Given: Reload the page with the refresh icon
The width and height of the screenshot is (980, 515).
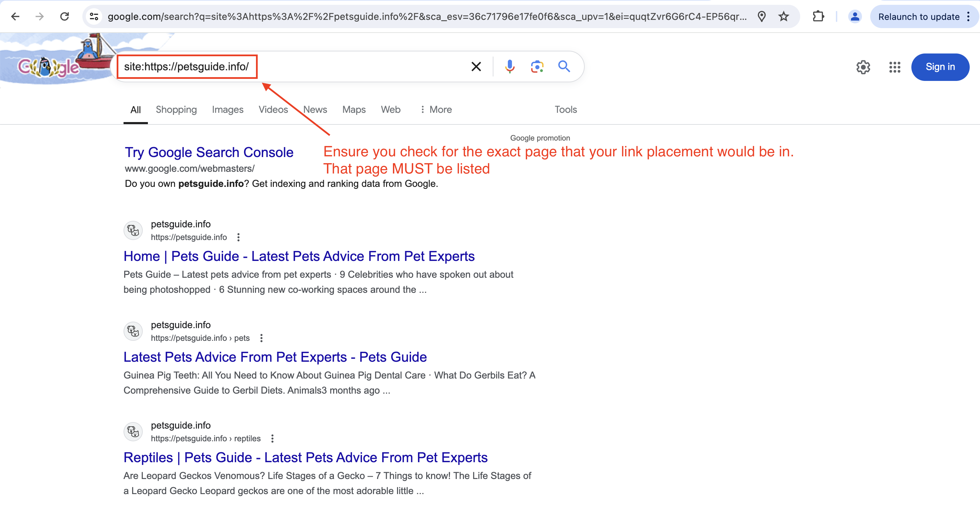Looking at the screenshot, I should coord(65,16).
